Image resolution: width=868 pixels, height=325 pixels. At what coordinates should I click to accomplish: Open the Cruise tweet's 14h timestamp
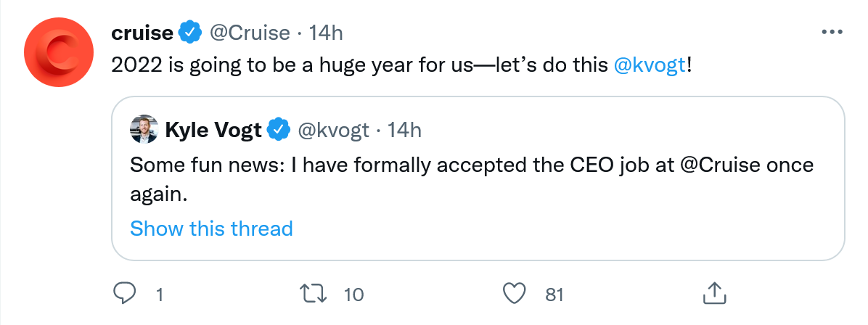coord(326,33)
